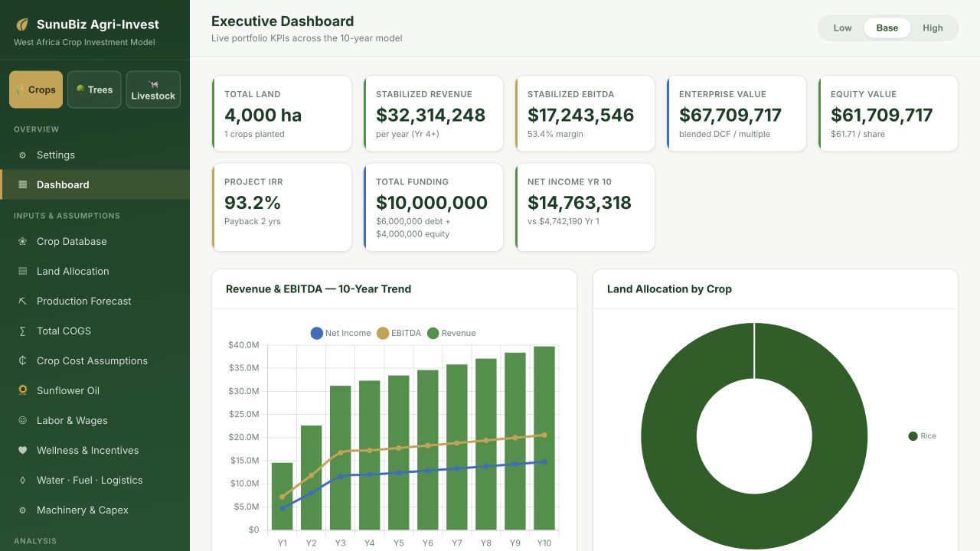Select the Low scenario
980x551 pixels.
coord(842,28)
